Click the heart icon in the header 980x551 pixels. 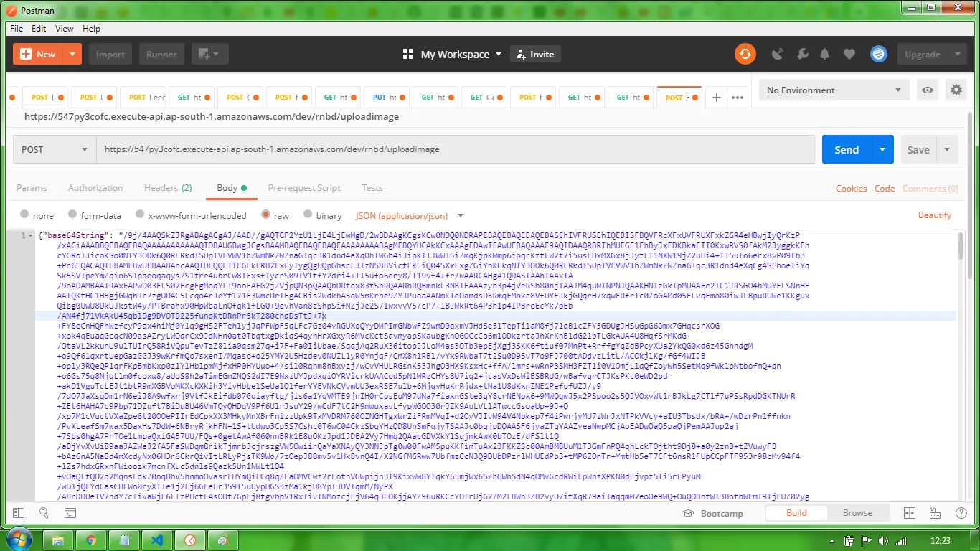coord(849,54)
